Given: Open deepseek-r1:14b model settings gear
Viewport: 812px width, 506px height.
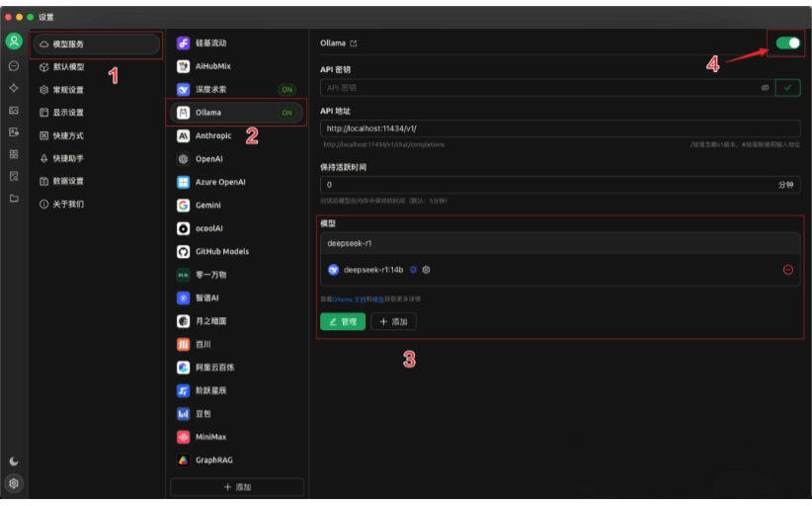Looking at the screenshot, I should click(x=426, y=270).
